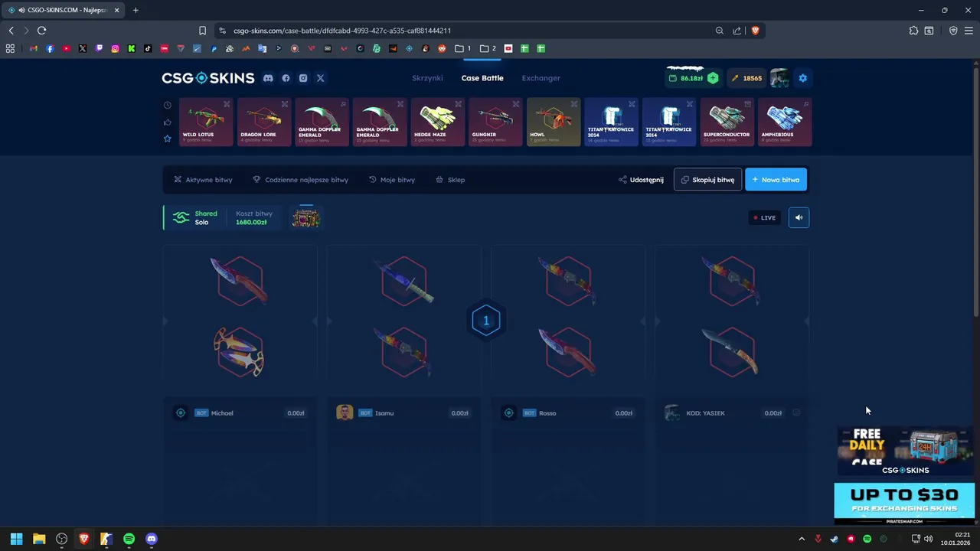Click the Skopiuj bitwę button
This screenshot has width=980, height=551.
click(707, 180)
